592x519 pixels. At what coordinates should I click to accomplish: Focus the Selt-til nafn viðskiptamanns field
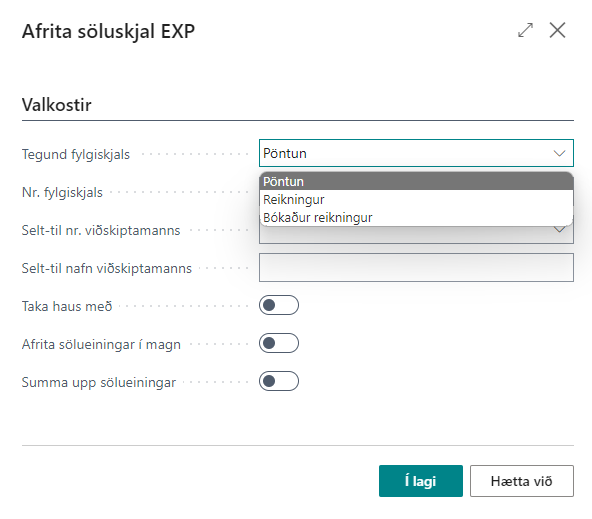[416, 268]
